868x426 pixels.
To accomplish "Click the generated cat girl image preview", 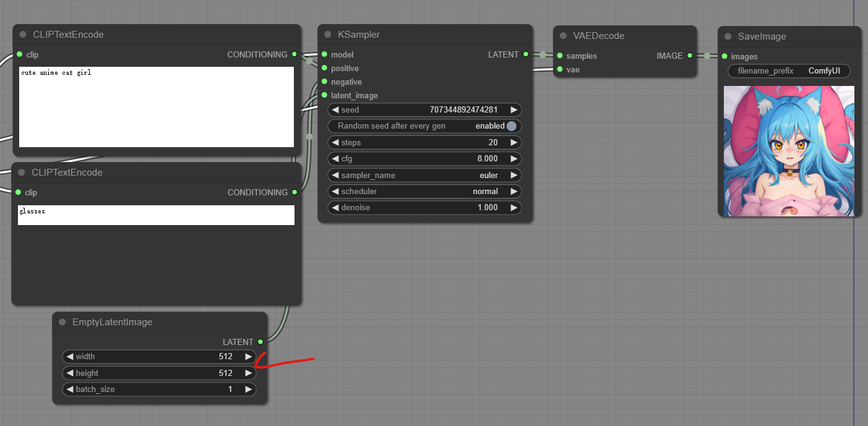I will pos(789,151).
